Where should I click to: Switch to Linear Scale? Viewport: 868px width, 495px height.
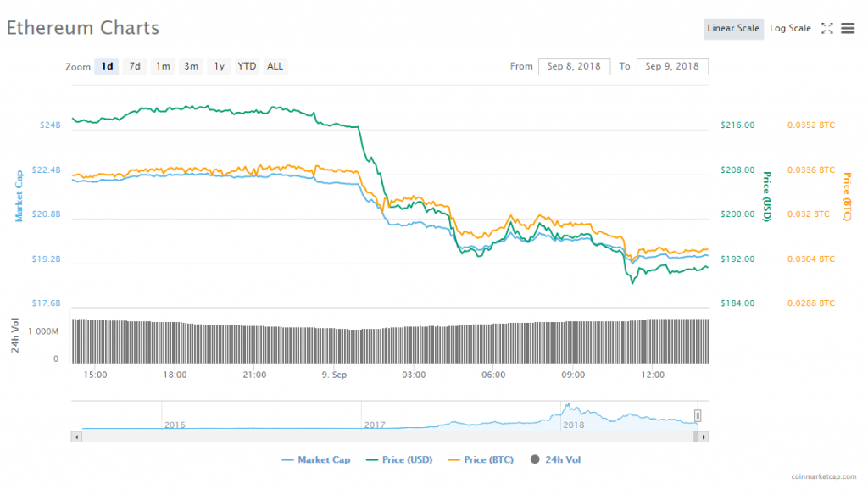pos(733,28)
